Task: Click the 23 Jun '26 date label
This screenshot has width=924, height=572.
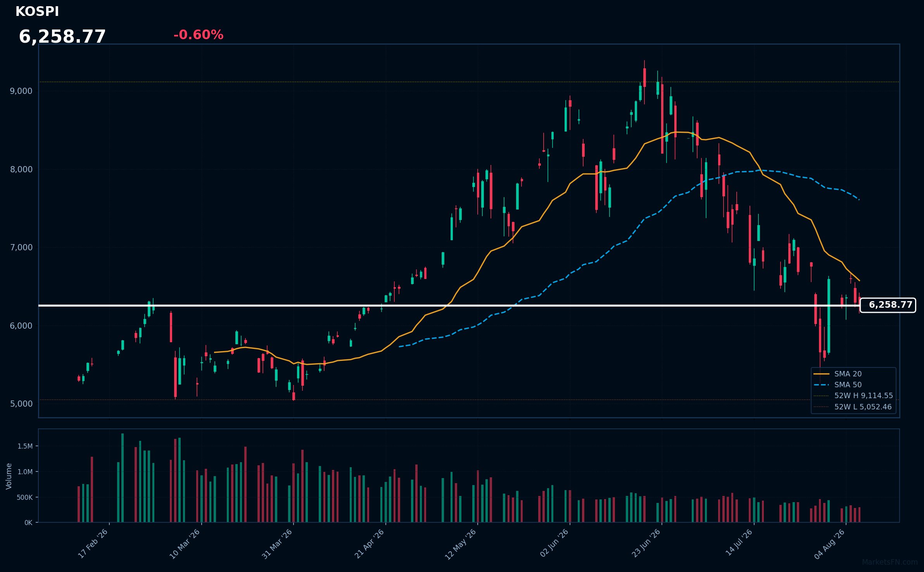Action: tap(646, 543)
